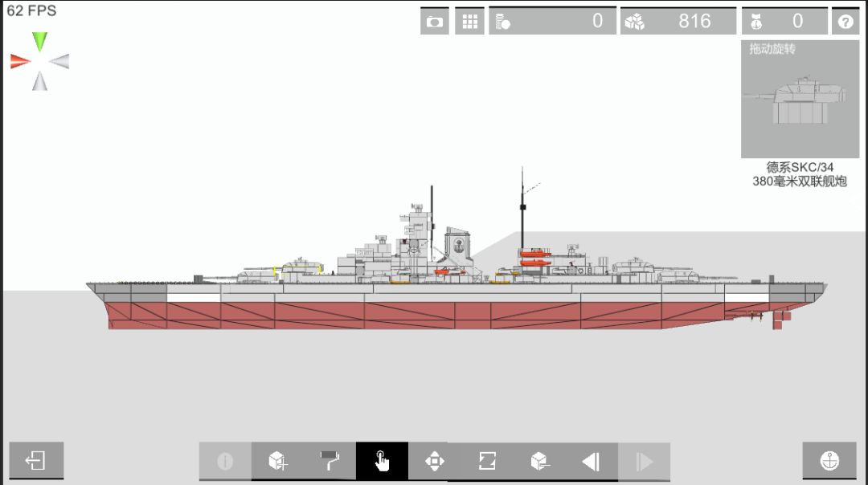This screenshot has width=868, height=485.
Task: Click the exit door button
Action: 36,460
